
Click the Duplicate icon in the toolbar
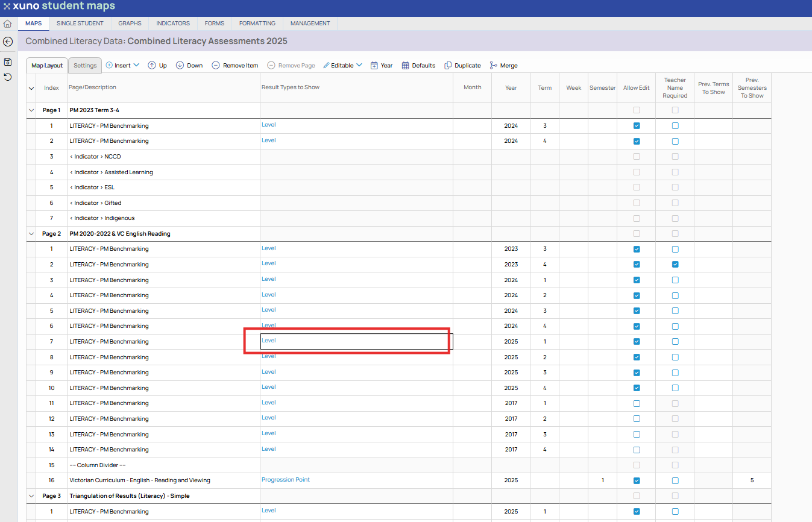(x=448, y=65)
